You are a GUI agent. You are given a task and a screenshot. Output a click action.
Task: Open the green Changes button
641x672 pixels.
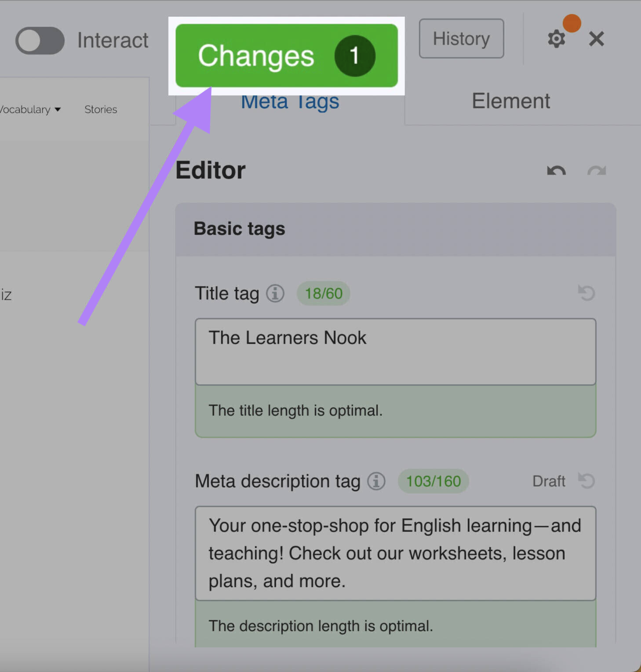pyautogui.click(x=286, y=56)
